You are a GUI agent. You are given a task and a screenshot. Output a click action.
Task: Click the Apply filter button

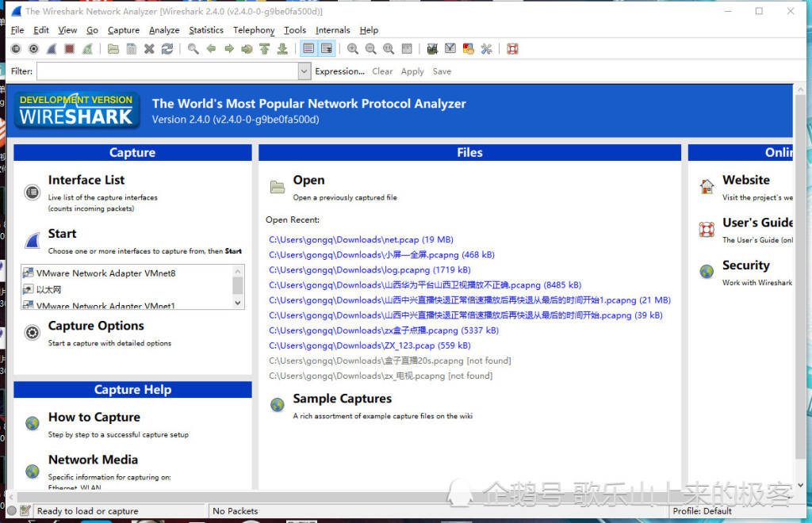click(412, 71)
